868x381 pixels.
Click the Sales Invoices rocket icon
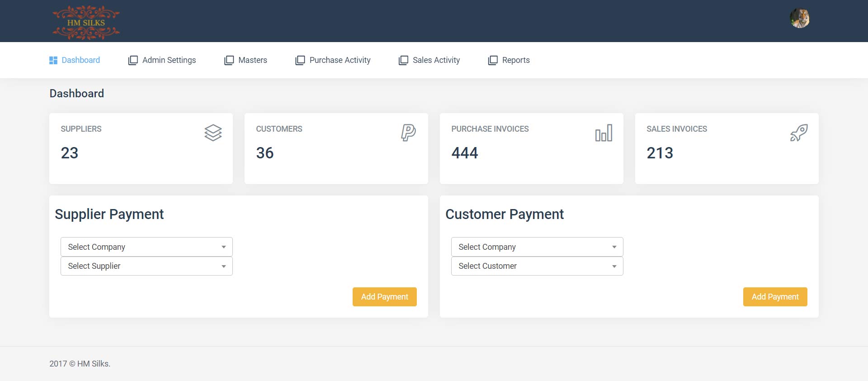tap(799, 133)
